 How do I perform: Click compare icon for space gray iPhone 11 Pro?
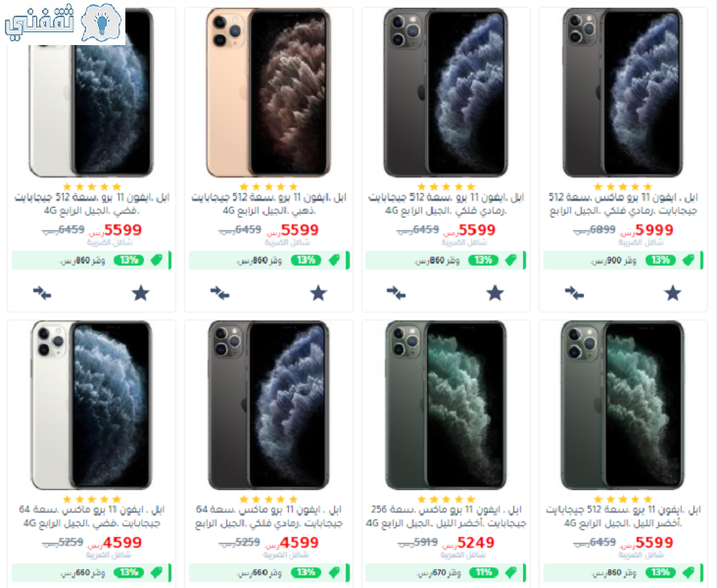point(396,293)
